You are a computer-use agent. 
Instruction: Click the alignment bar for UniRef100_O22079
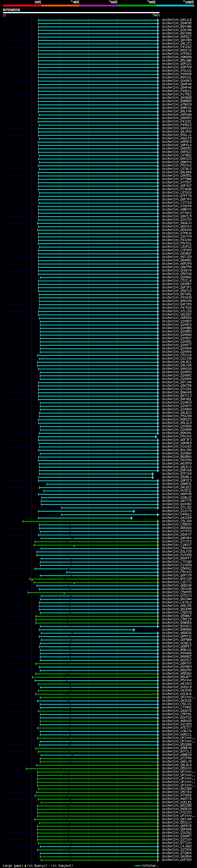click(86, 511)
